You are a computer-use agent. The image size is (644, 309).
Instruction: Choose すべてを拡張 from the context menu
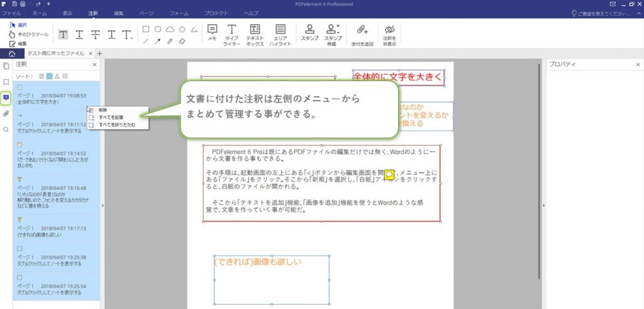pyautogui.click(x=111, y=117)
